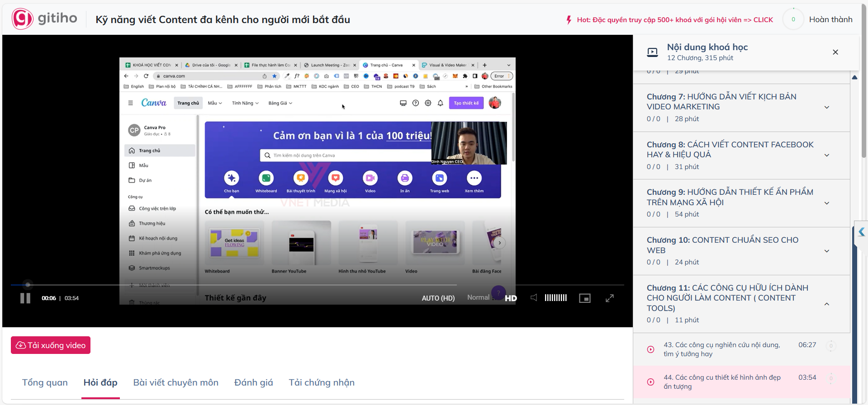
Task: Open Chương 10 Content chuẩn SEO title
Action: [x=723, y=245]
